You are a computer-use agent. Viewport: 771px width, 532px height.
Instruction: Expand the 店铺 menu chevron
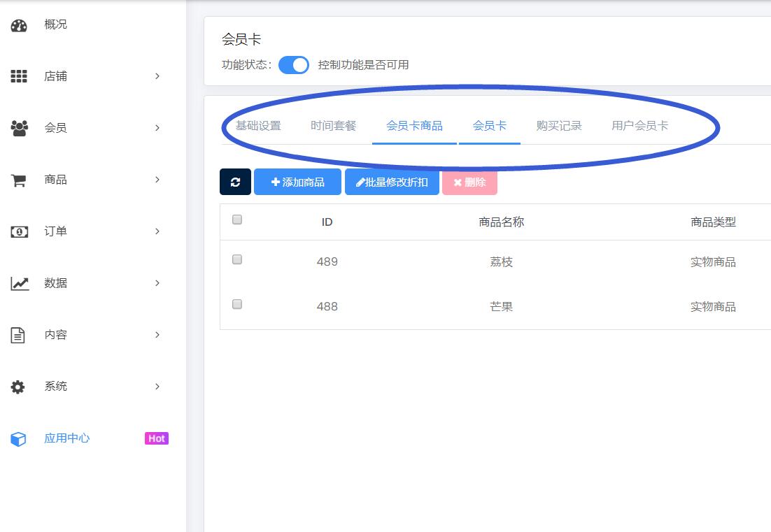coord(157,76)
